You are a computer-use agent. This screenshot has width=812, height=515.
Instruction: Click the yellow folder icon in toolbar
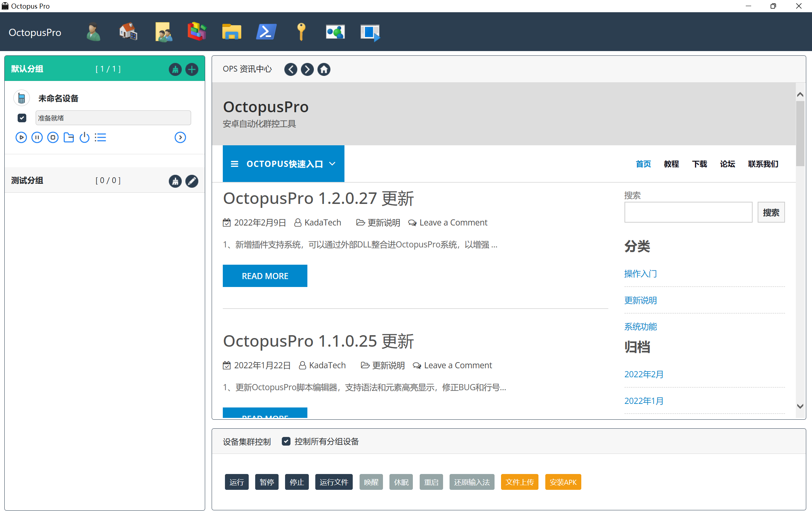click(x=231, y=32)
